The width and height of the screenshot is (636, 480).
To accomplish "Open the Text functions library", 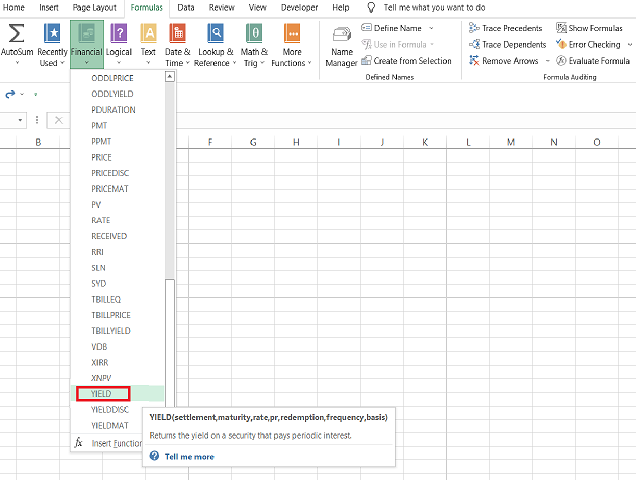I will click(148, 33).
